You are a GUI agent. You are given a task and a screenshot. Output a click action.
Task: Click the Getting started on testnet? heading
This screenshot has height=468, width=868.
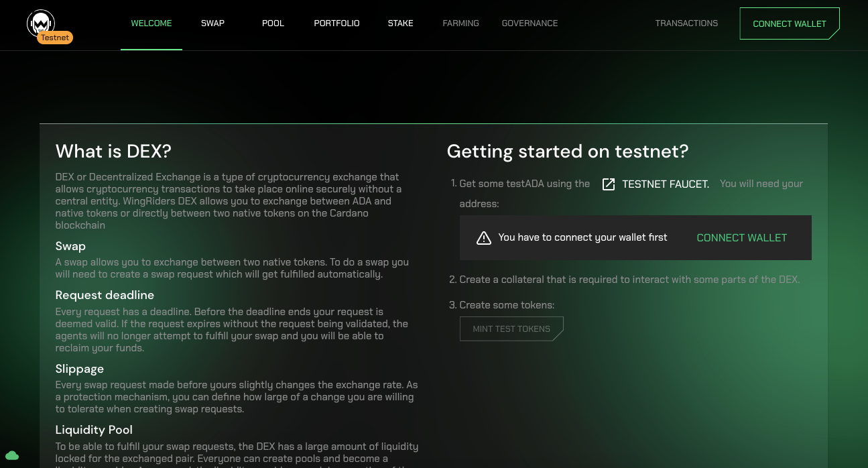(x=568, y=152)
